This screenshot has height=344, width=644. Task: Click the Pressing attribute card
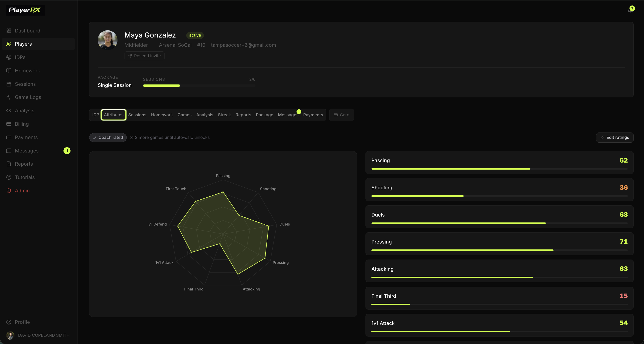pyautogui.click(x=499, y=244)
